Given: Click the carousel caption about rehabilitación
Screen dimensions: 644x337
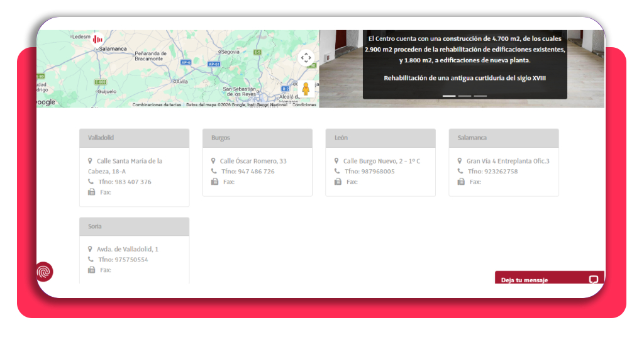Looking at the screenshot, I should (x=465, y=78).
